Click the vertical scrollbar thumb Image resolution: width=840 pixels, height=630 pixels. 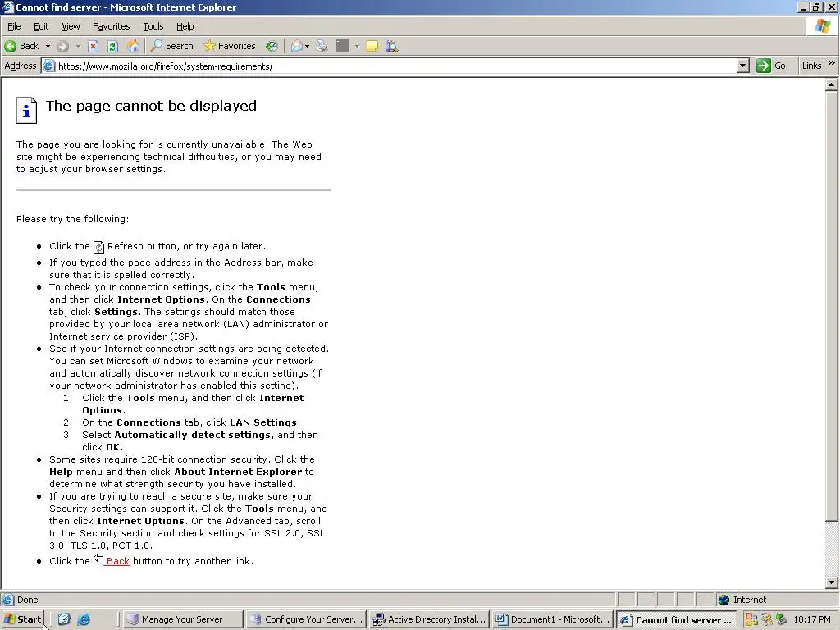(832, 306)
